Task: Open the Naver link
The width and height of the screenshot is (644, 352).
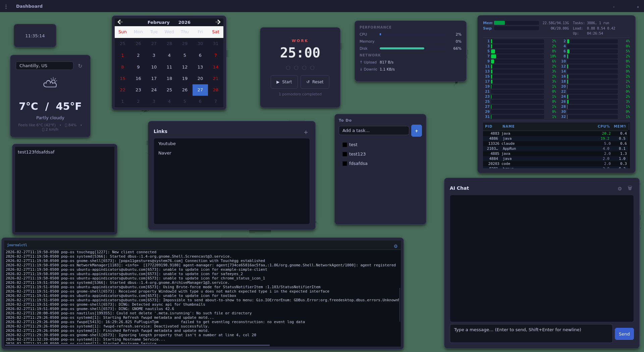Action: pyautogui.click(x=165, y=153)
